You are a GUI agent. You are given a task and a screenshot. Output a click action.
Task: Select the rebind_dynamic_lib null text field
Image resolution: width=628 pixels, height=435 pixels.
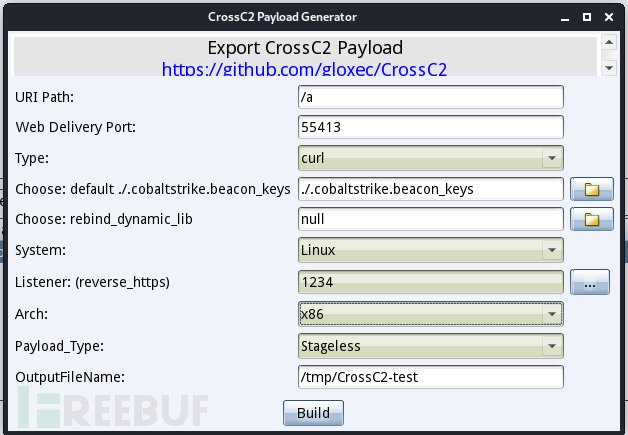point(431,220)
